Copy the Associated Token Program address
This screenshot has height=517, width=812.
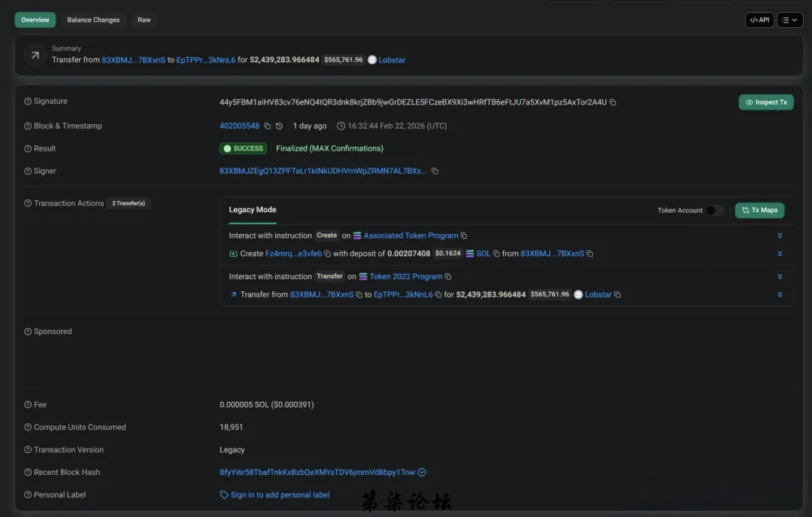click(x=464, y=236)
